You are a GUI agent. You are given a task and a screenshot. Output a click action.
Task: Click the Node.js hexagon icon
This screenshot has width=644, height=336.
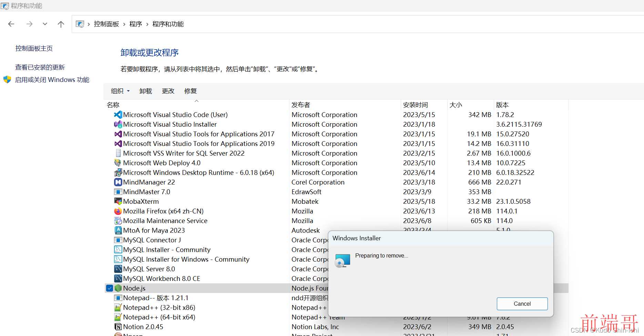[118, 288]
